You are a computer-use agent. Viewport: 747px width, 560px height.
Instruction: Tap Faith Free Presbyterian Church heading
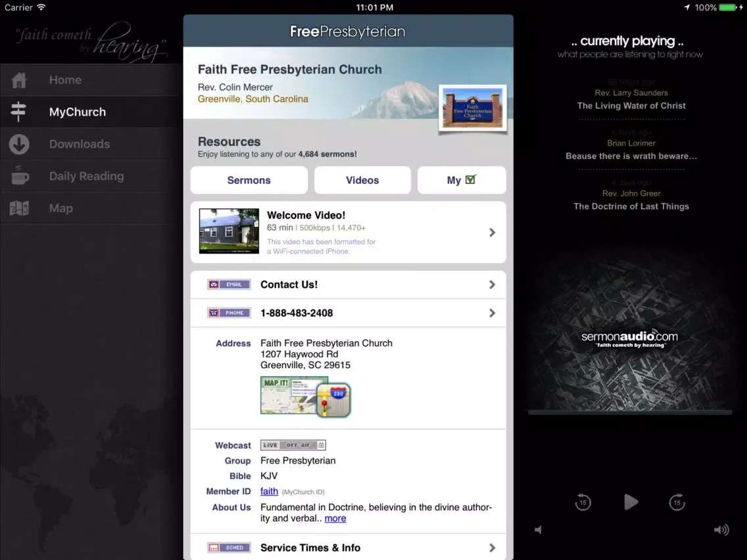coord(289,70)
